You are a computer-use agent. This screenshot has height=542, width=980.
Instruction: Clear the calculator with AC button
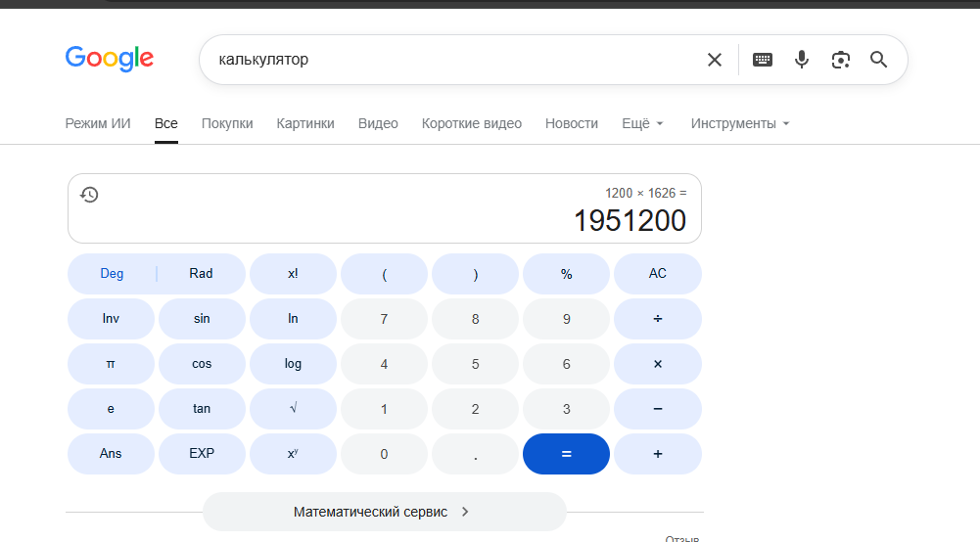pyautogui.click(x=658, y=274)
